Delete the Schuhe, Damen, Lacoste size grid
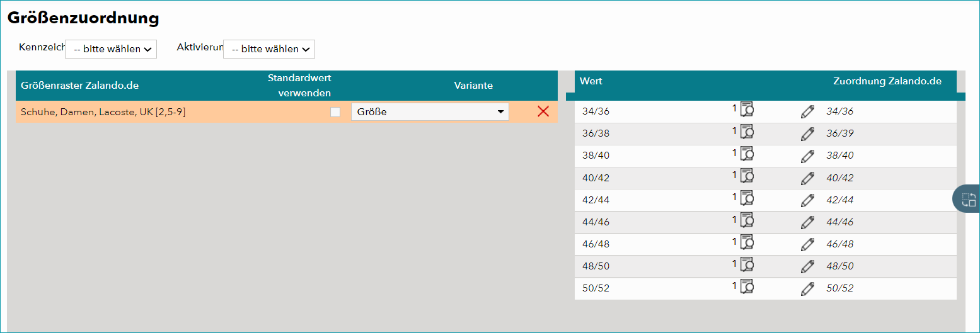980x333 pixels. (543, 111)
